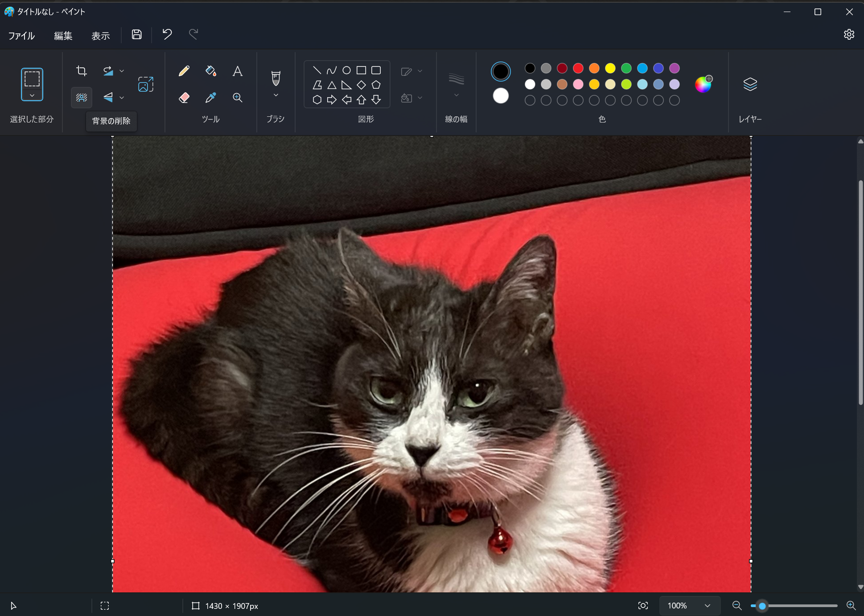864x616 pixels.
Task: Open the 100% zoom level dropdown
Action: coord(689,606)
